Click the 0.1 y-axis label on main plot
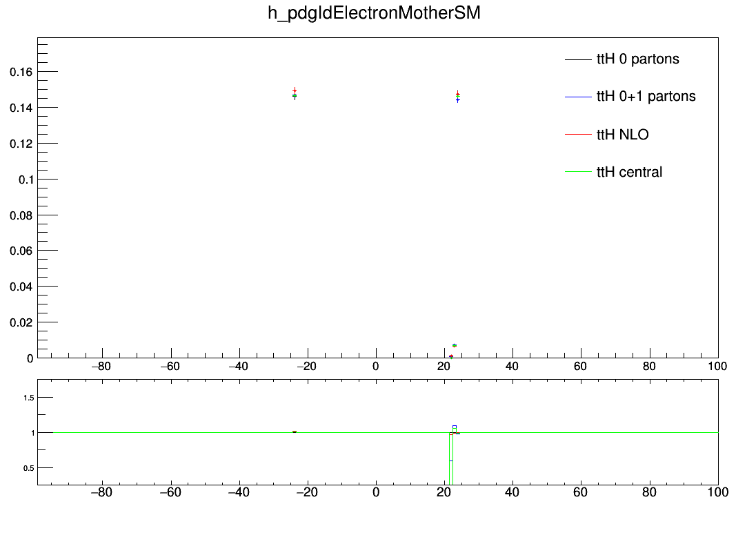 click(x=26, y=180)
